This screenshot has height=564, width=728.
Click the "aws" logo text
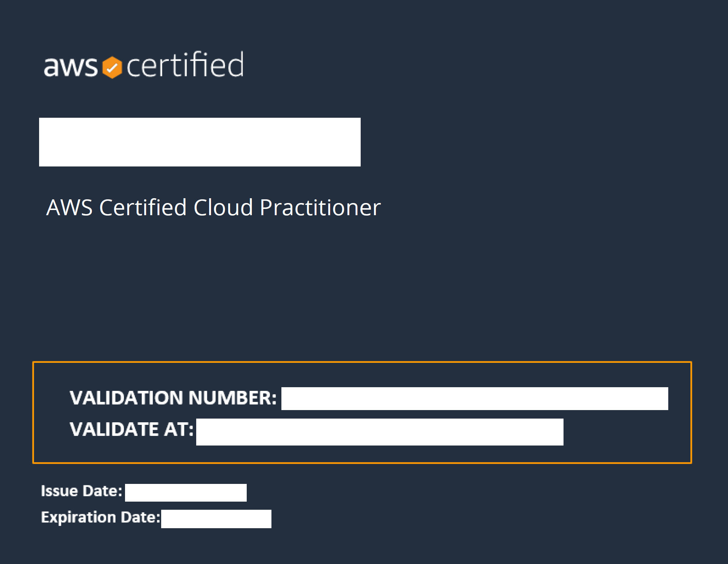[x=70, y=66]
